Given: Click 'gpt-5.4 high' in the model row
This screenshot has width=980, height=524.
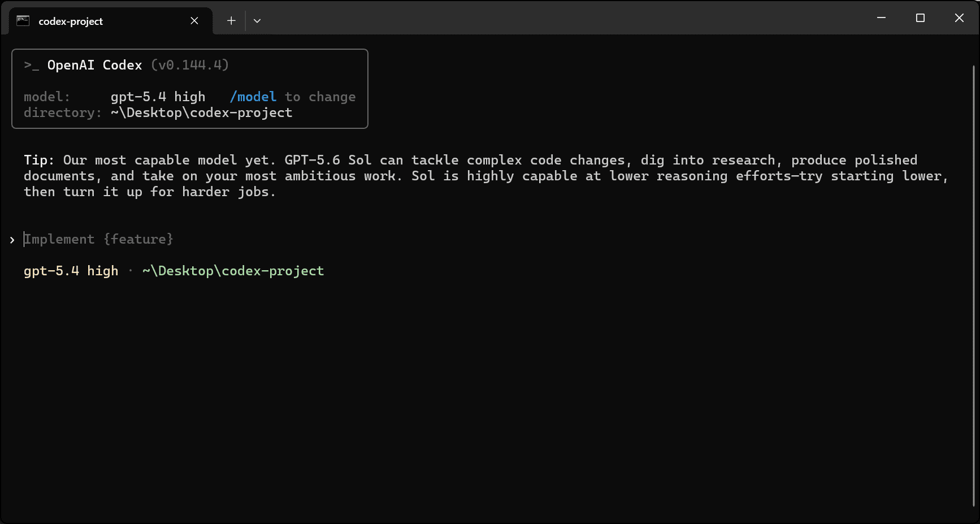Looking at the screenshot, I should pyautogui.click(x=158, y=97).
